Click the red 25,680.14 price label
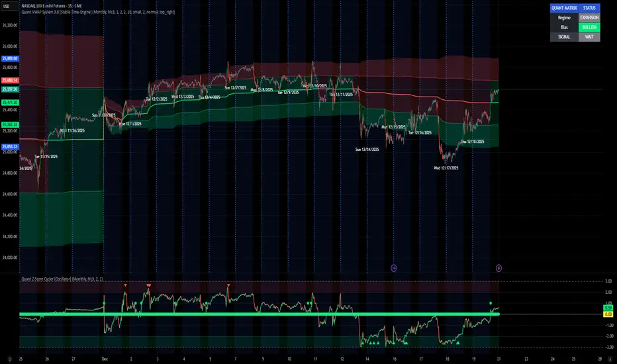 click(x=10, y=80)
